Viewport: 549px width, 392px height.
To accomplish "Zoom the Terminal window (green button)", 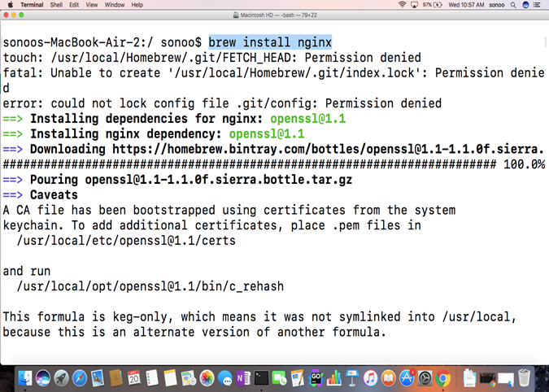I will [21, 15].
